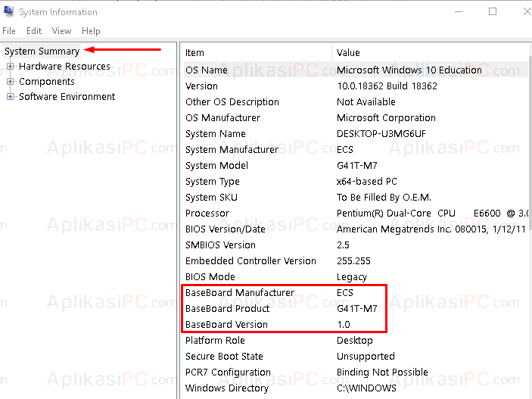Click the value To Be Filled By O.E.M.
The width and height of the screenshot is (532, 399).
pyautogui.click(x=384, y=198)
